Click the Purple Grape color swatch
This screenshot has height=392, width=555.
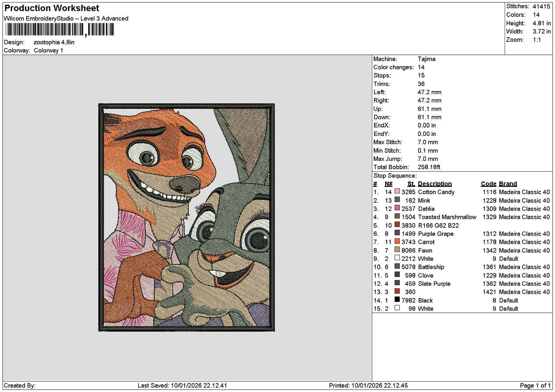[x=397, y=233]
